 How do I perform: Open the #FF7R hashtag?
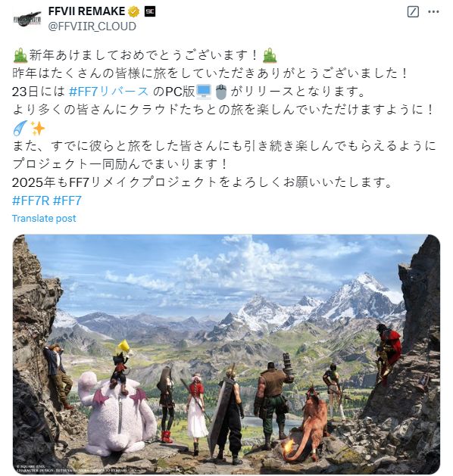click(x=31, y=201)
